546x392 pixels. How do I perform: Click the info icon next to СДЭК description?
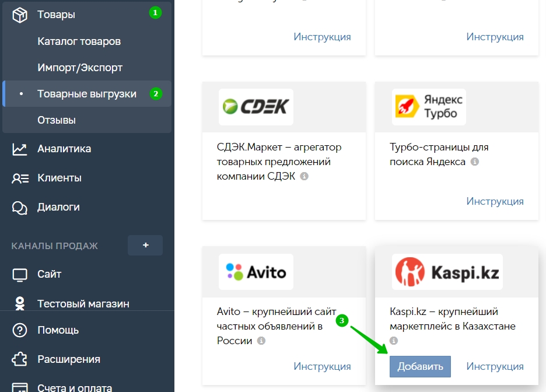(304, 176)
